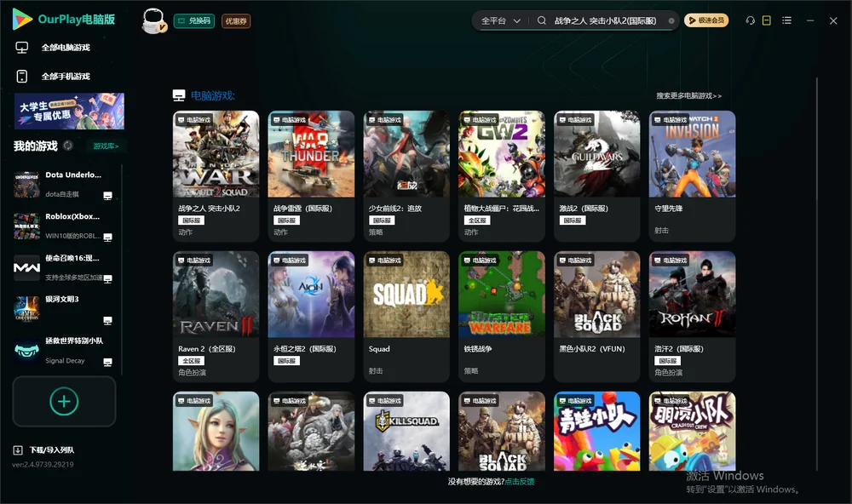Click the PC icon on 银河文明3 row
This screenshot has width=852, height=504.
tap(107, 321)
